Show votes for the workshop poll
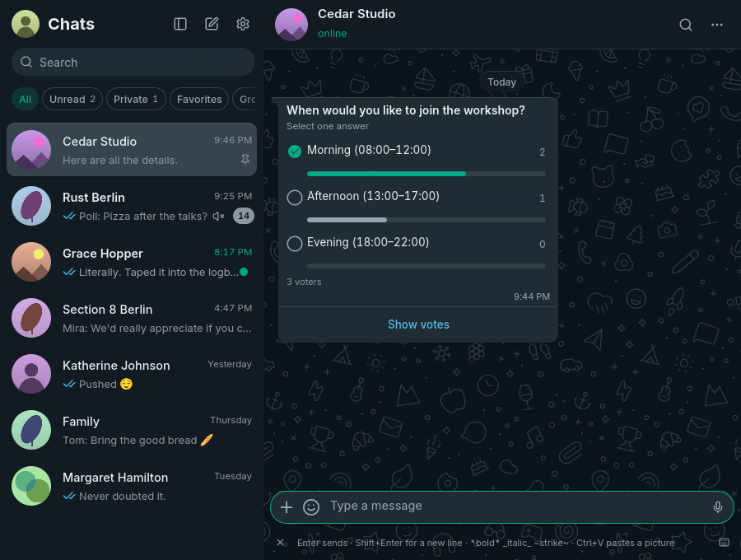 pos(418,324)
